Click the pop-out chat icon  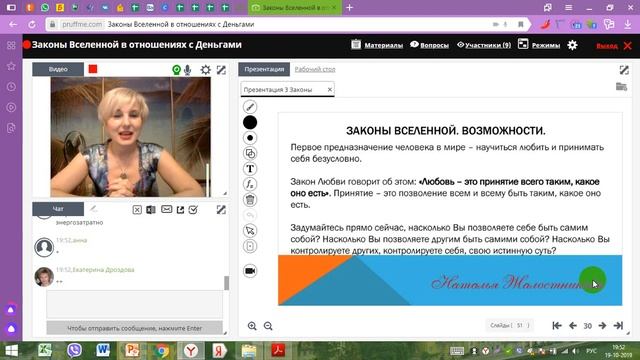[180, 210]
